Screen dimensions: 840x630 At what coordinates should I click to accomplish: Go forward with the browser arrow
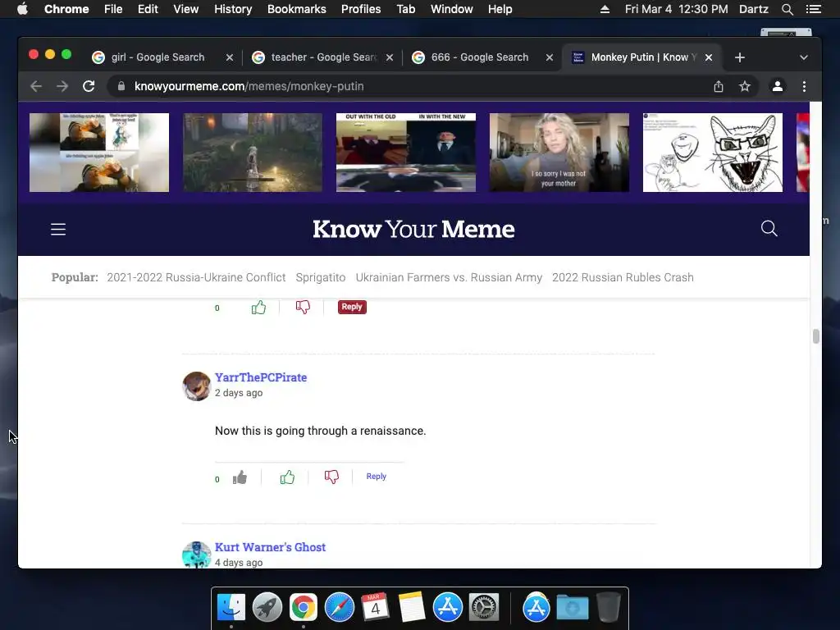[x=62, y=86]
